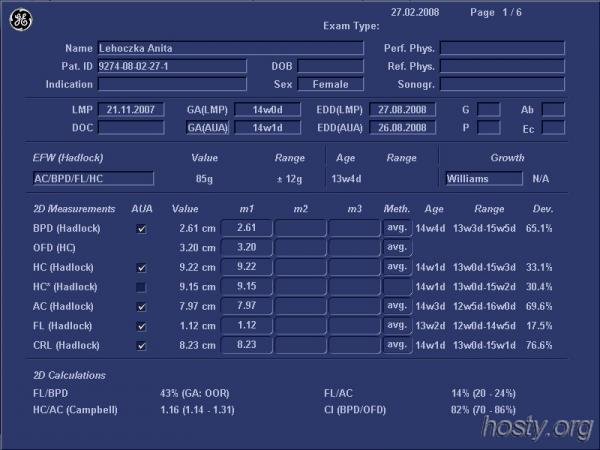The height and width of the screenshot is (450, 600).
Task: Click the Ref. Phys. field
Action: pos(502,66)
